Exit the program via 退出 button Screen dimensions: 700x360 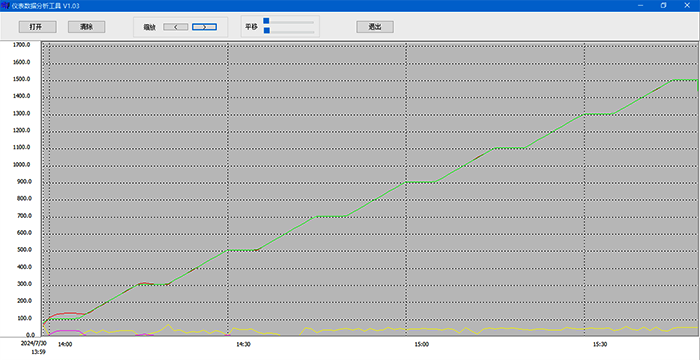(375, 27)
